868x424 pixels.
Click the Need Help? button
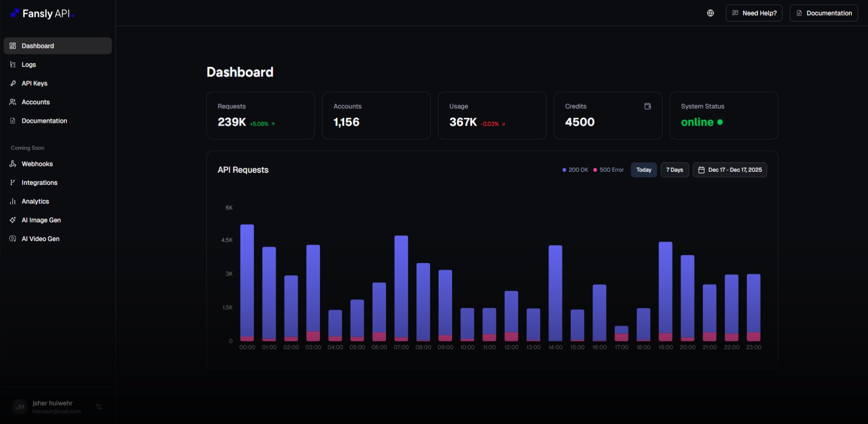pos(753,13)
